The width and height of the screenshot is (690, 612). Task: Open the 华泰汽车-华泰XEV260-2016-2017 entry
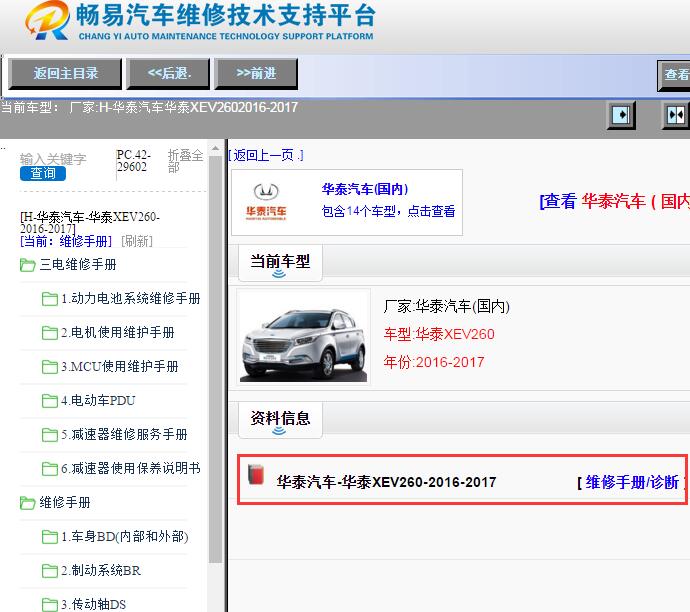click(386, 482)
